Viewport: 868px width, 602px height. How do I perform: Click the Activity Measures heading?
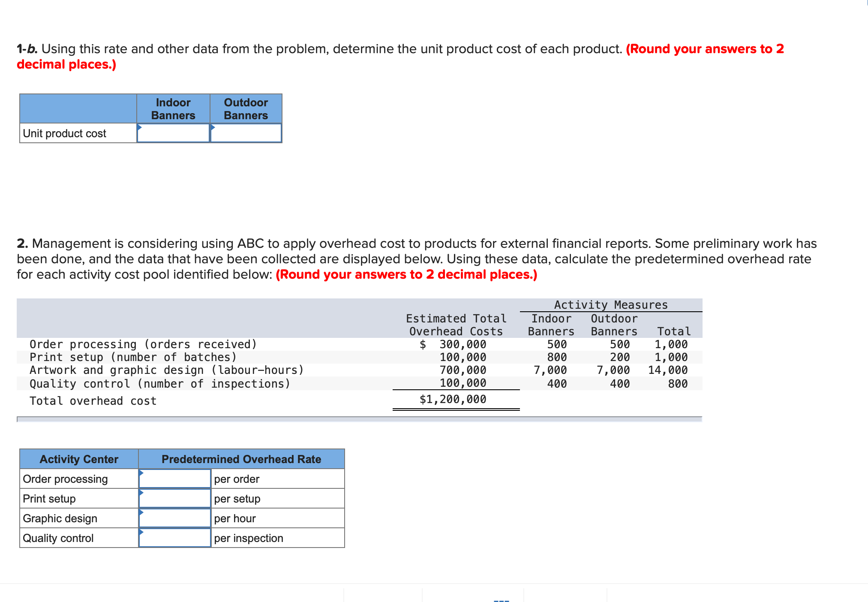611,305
